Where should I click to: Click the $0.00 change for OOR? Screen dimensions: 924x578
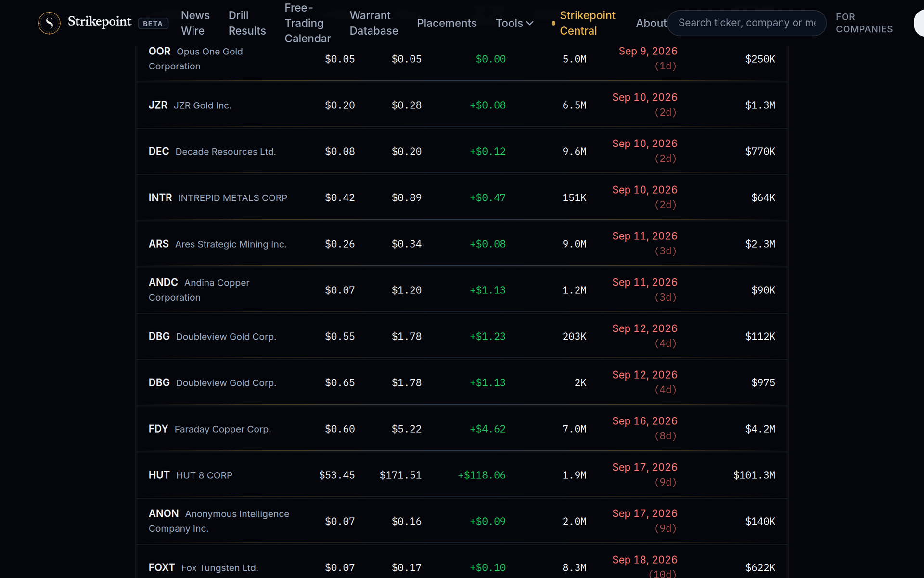click(491, 59)
